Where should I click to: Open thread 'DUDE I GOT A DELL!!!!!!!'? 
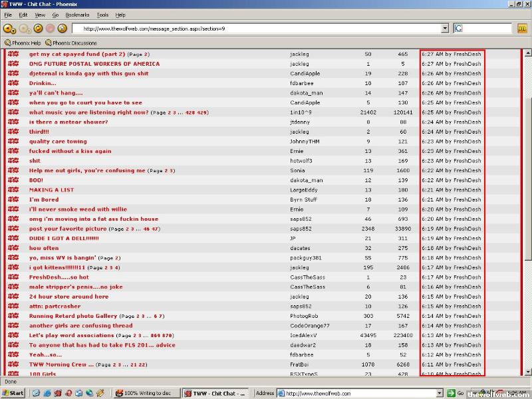[x=64, y=238]
